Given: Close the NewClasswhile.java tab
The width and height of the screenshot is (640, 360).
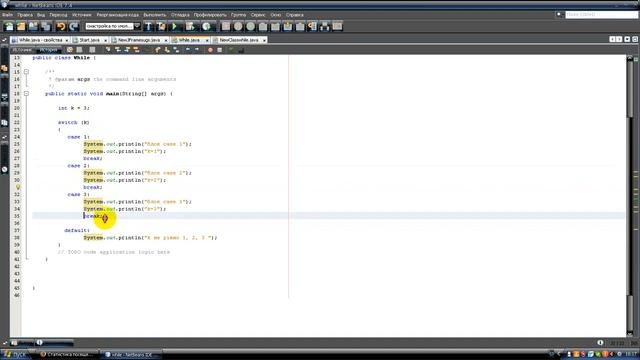Looking at the screenshot, I should (264, 40).
